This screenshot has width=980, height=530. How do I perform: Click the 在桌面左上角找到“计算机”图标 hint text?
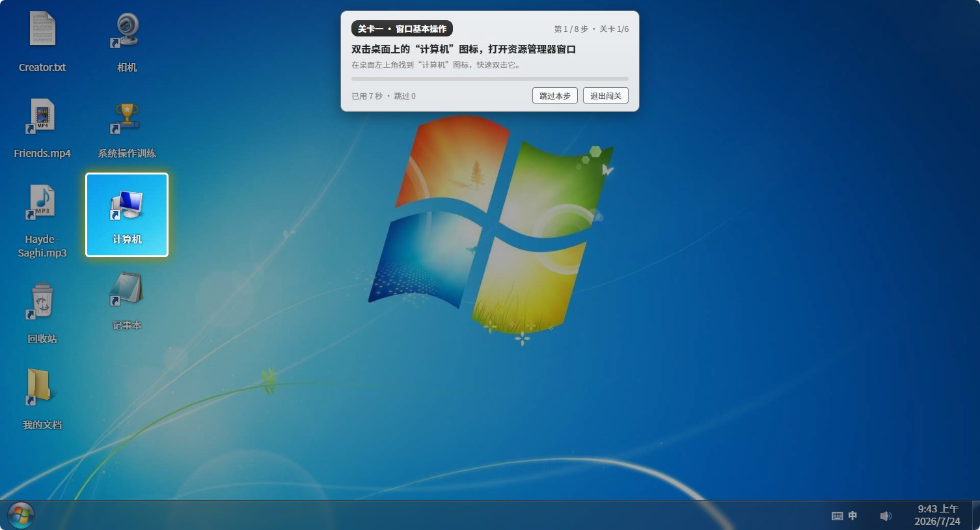tap(436, 65)
